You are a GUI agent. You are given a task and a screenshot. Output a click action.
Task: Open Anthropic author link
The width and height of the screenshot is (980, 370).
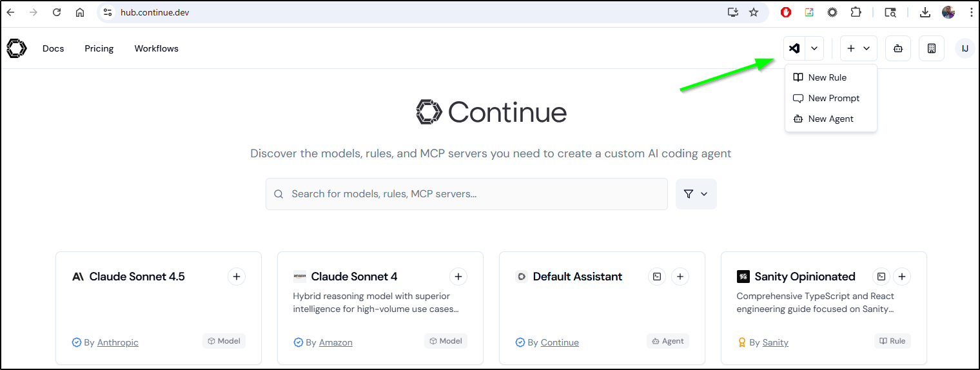(118, 342)
